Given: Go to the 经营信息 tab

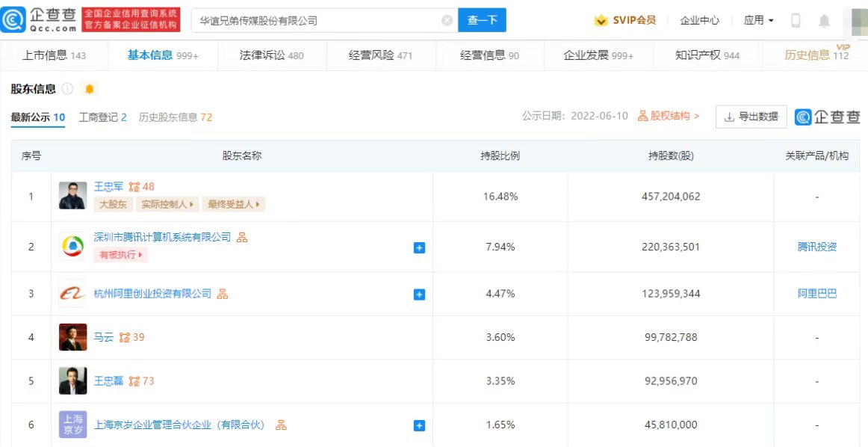Looking at the screenshot, I should point(489,55).
